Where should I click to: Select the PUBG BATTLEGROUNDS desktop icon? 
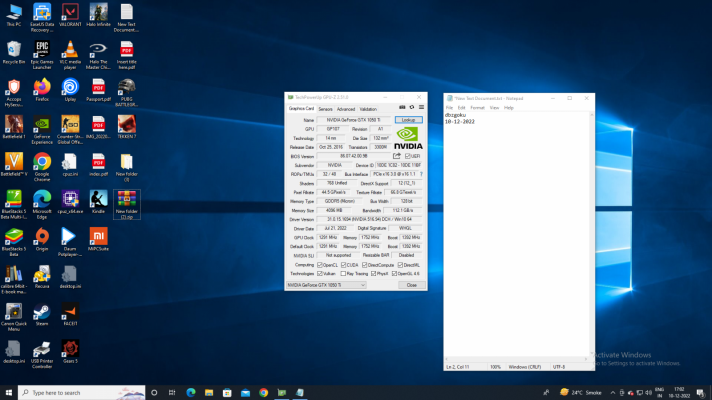point(126,93)
